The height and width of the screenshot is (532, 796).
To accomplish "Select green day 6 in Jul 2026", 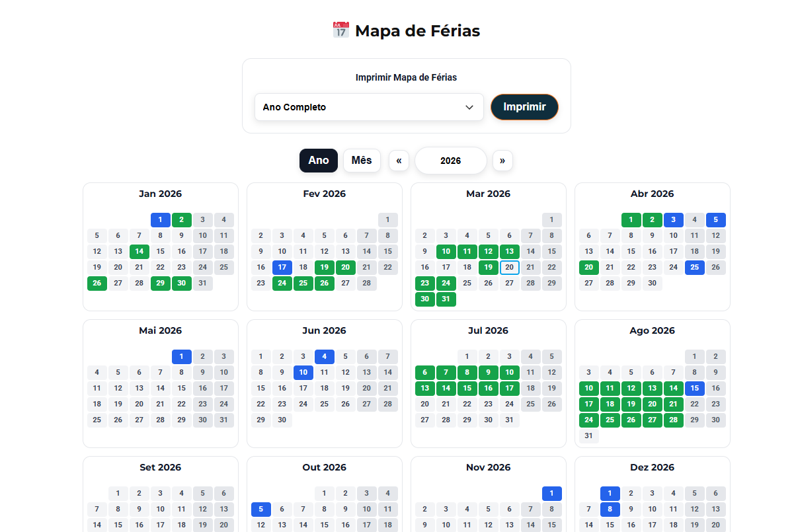I will coord(425,373).
